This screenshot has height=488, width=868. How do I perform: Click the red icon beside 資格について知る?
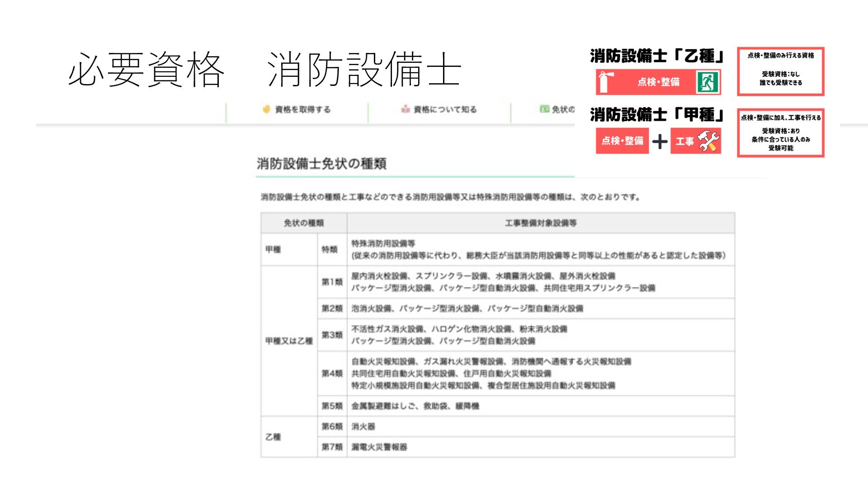405,109
